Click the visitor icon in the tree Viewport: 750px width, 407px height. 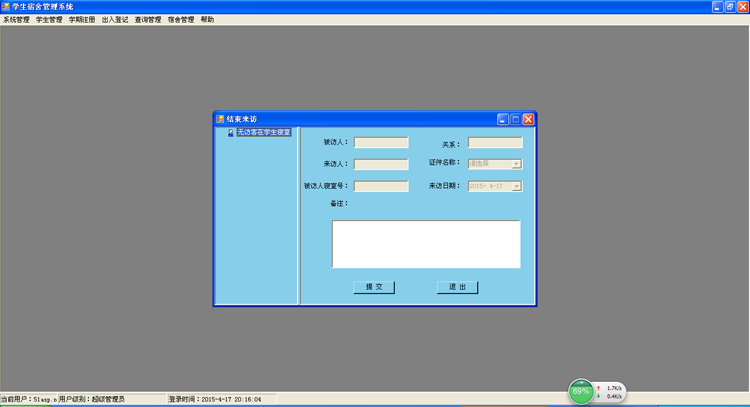231,132
